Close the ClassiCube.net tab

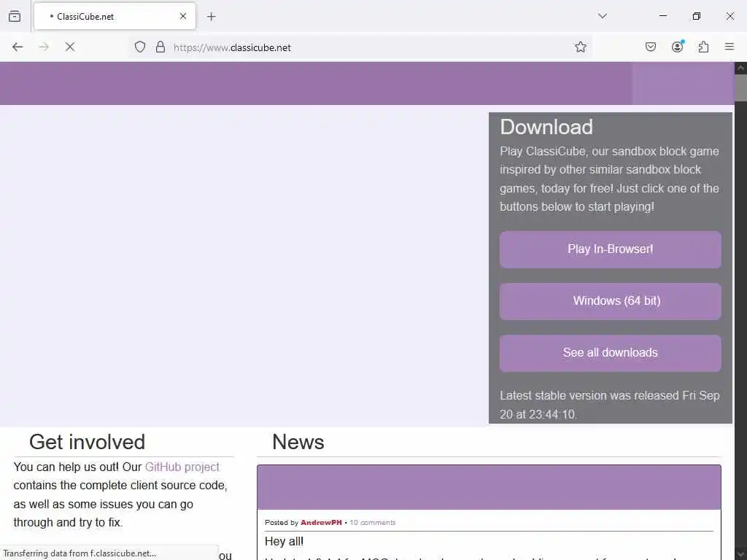pos(183,16)
